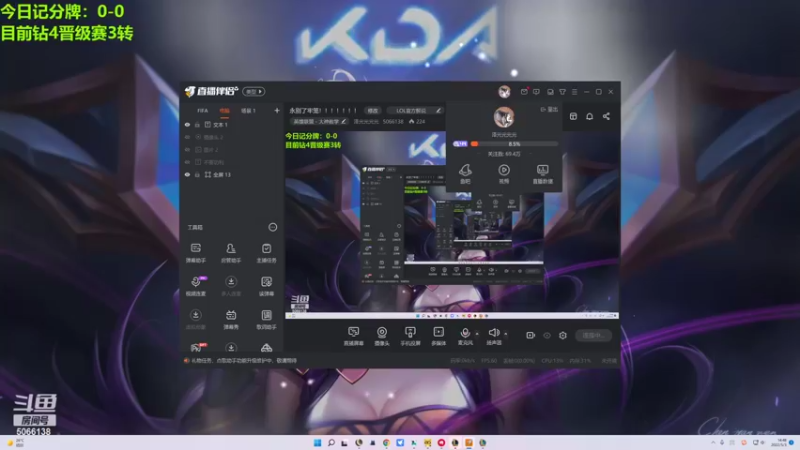Open the Windows Start button on taskbar
The height and width of the screenshot is (450, 800).
point(317,443)
